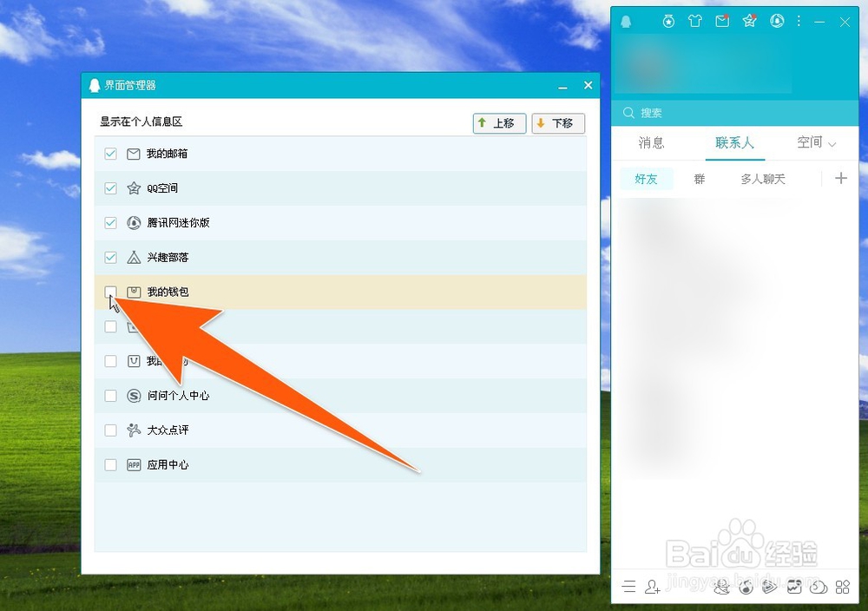
Task: Open the stock chart icon in the bottom bar
Action: pos(794,587)
